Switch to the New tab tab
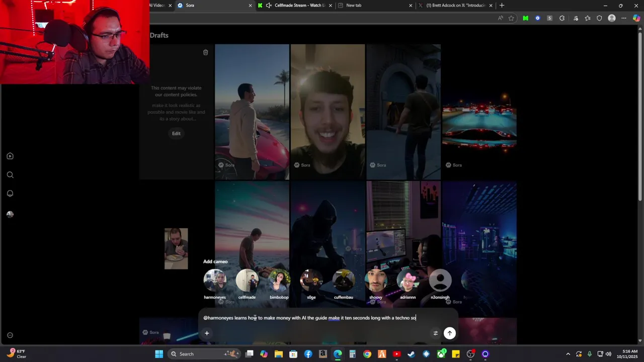The height and width of the screenshot is (362, 644). [x=375, y=6]
